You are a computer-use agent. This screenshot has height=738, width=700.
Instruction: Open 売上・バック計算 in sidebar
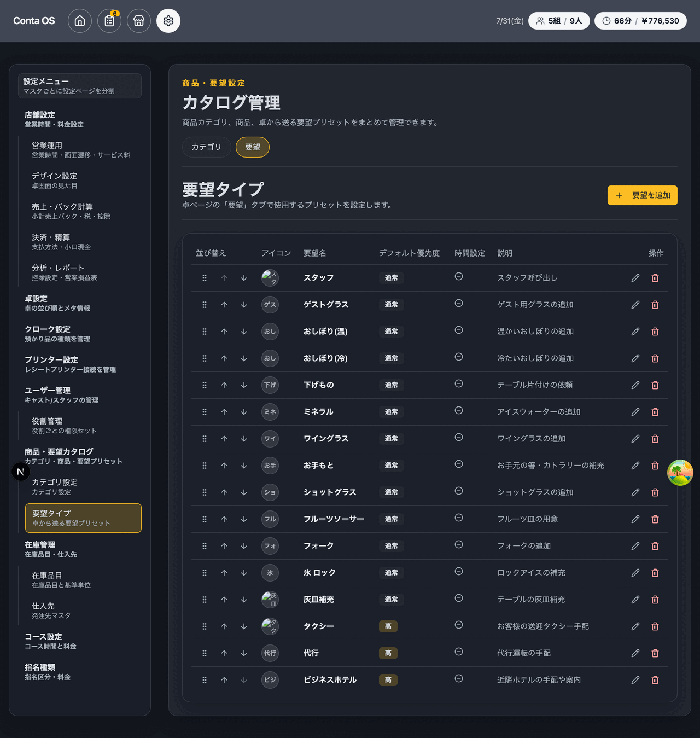point(83,211)
